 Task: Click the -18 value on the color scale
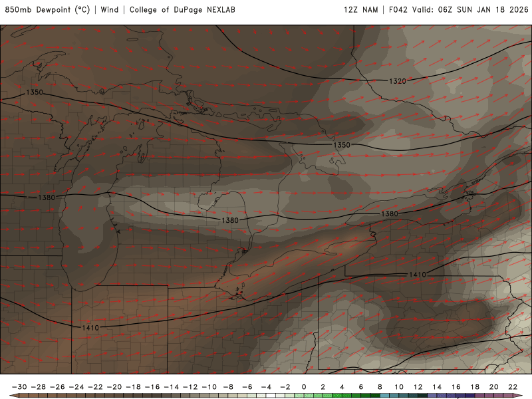(133, 387)
